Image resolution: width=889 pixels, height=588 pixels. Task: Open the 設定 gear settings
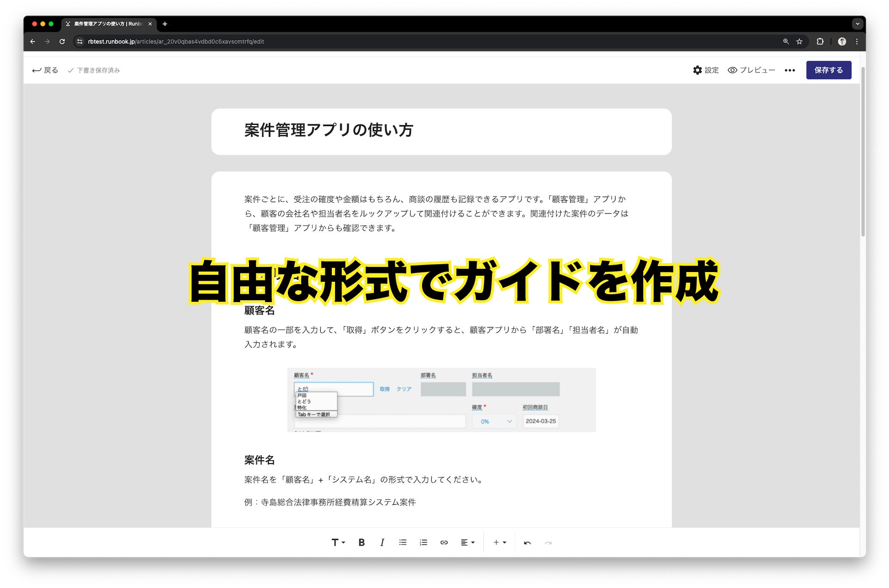click(x=706, y=70)
